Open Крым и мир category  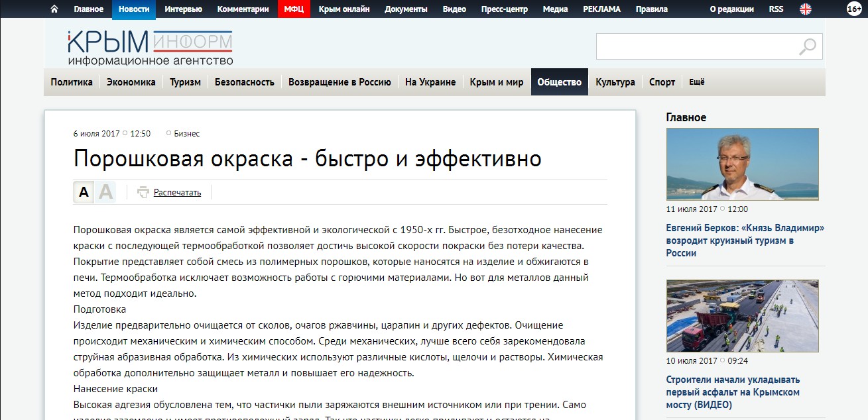[x=497, y=82]
